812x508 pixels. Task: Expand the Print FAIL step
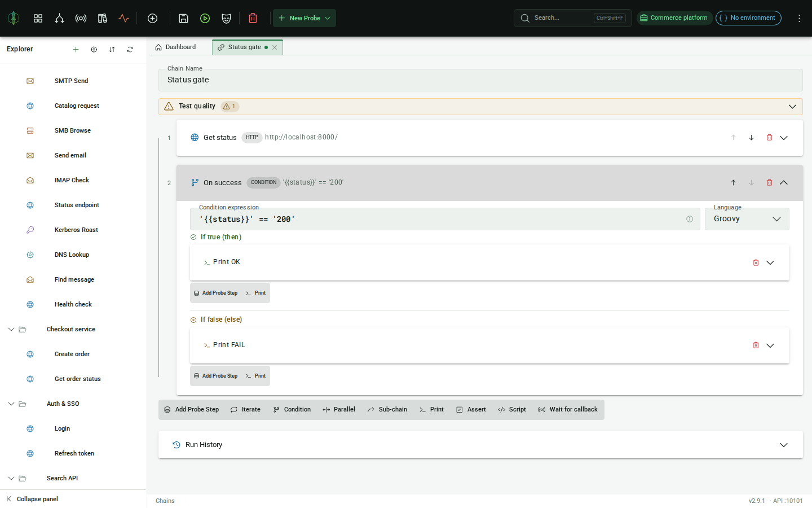click(770, 345)
